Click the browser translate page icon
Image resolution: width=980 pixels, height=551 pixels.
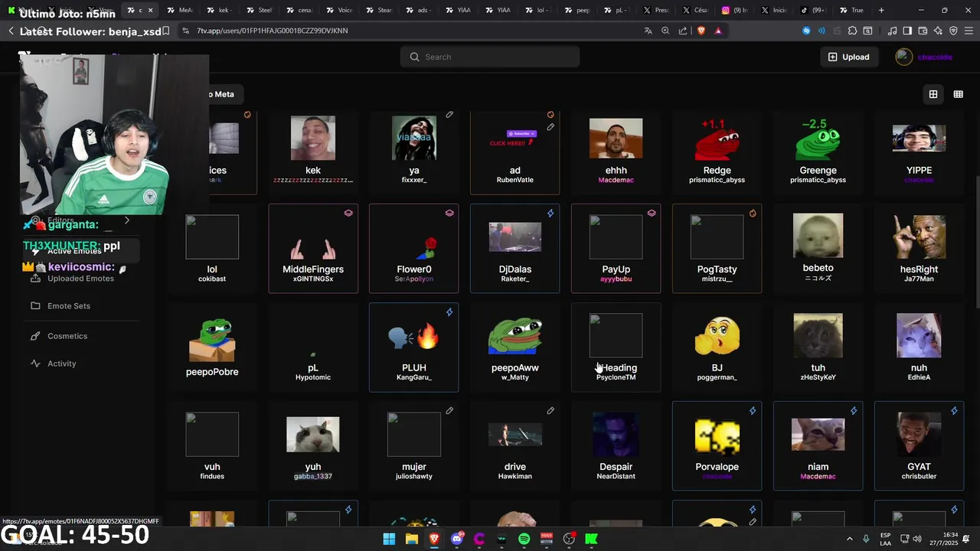point(648,31)
